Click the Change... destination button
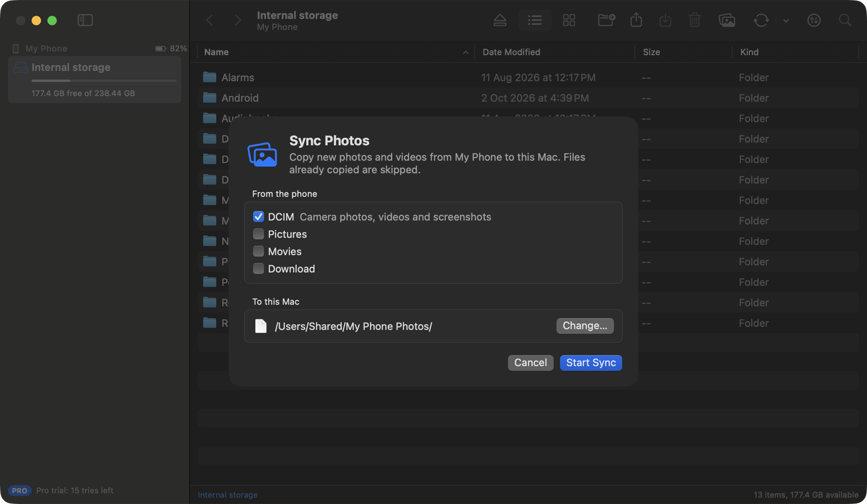Image resolution: width=867 pixels, height=504 pixels. pyautogui.click(x=585, y=325)
